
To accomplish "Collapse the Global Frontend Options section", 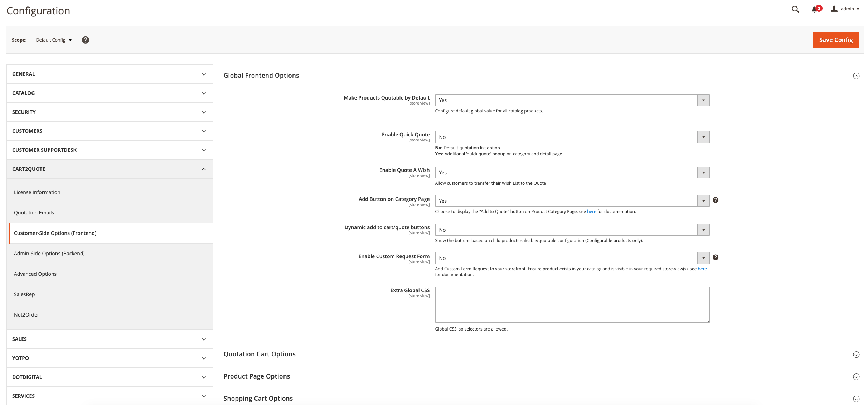I will click(856, 76).
